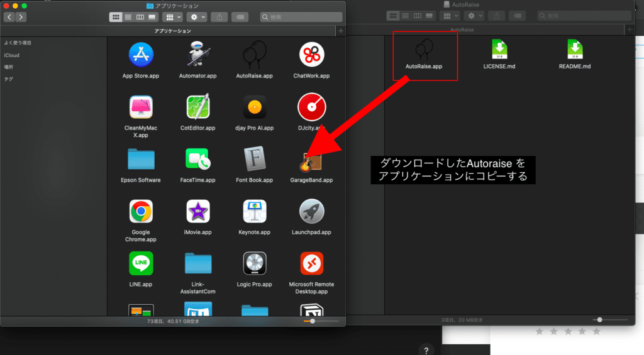Switch AutoRaise window to gallery view
This screenshot has height=355, width=644.
click(x=429, y=16)
